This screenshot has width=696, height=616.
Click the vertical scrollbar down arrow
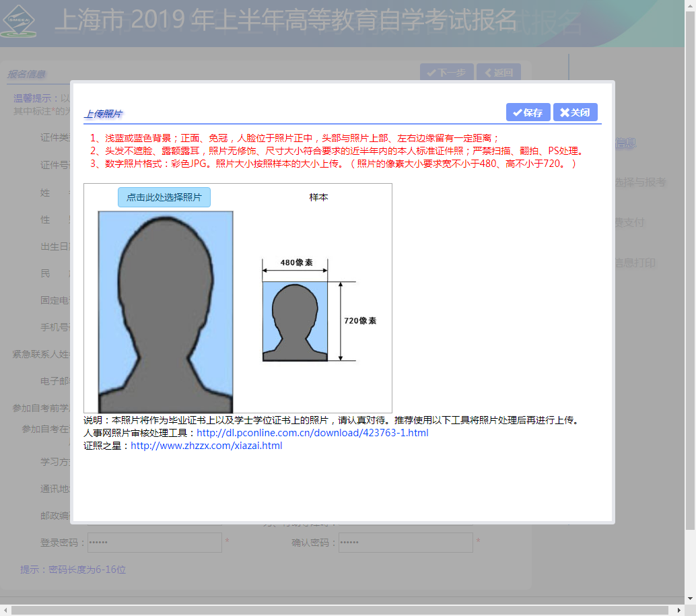click(690, 598)
